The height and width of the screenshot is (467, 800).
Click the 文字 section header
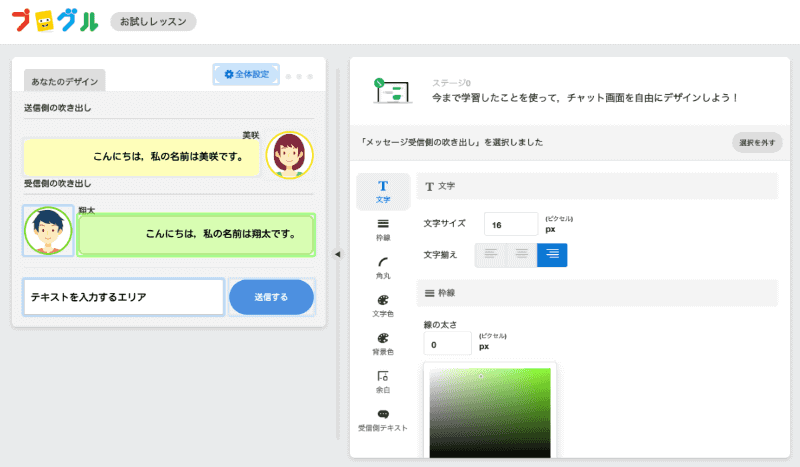coord(597,186)
